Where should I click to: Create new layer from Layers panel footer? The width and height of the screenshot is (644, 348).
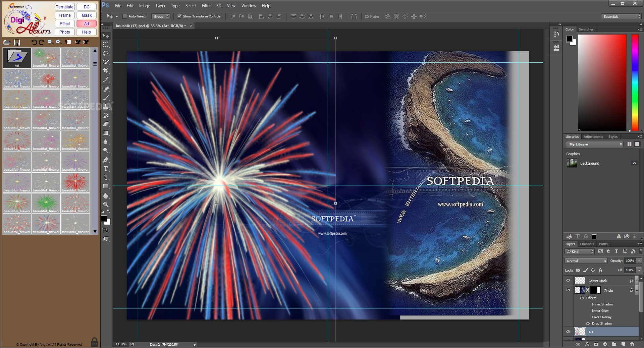pos(623,344)
